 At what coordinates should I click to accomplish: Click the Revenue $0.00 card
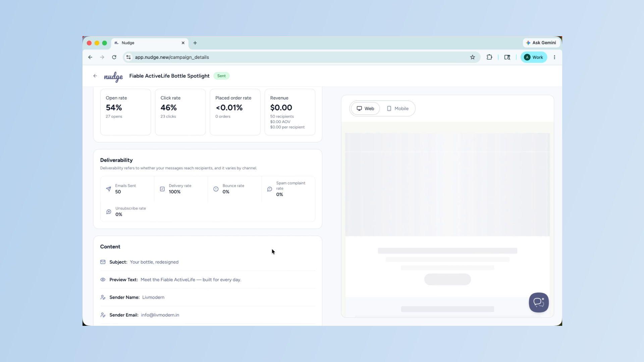click(x=290, y=112)
